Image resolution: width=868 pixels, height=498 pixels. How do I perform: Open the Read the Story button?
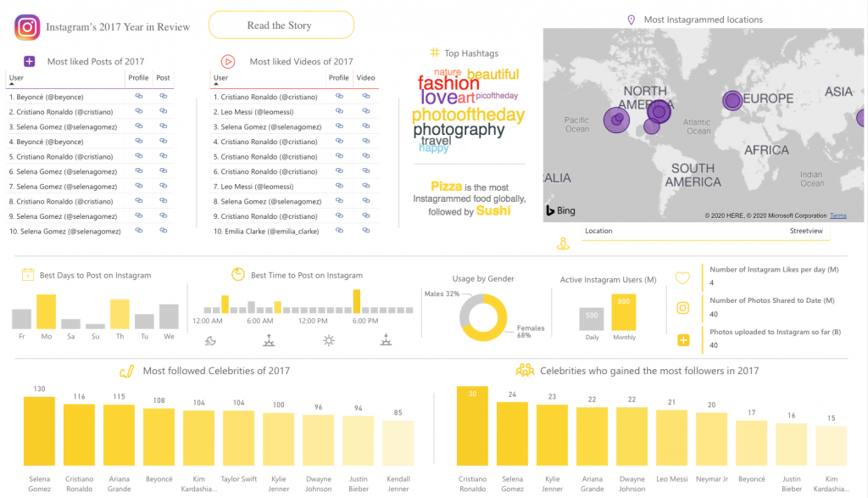tap(281, 25)
